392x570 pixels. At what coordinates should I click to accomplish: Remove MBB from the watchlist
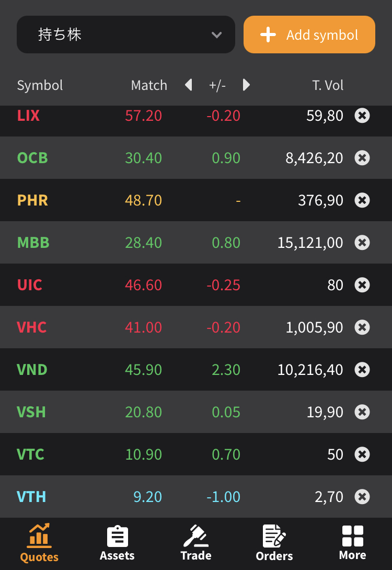click(x=362, y=243)
